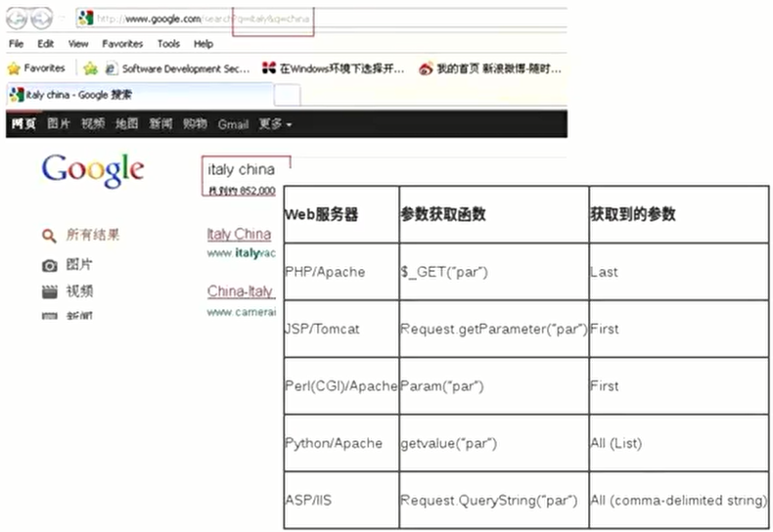This screenshot has width=773, height=532.
Task: Select the italy china - Google tab
Action: coord(140,95)
